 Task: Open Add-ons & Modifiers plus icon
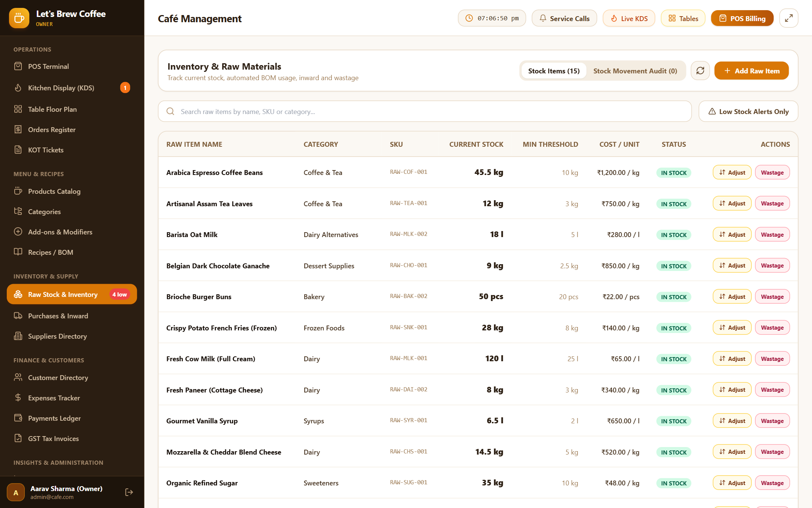[18, 232]
